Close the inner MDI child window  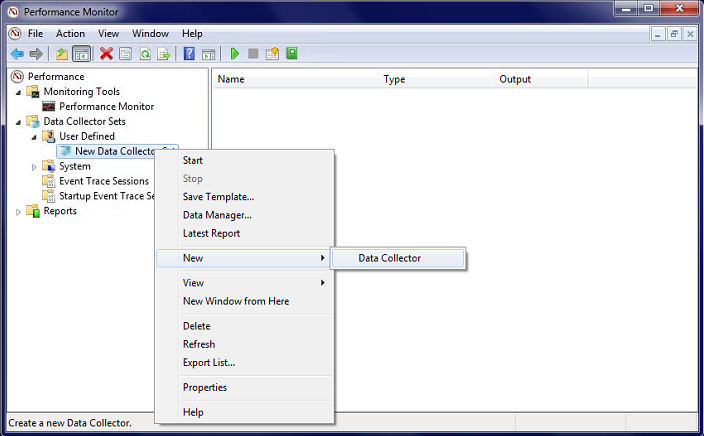(x=690, y=34)
